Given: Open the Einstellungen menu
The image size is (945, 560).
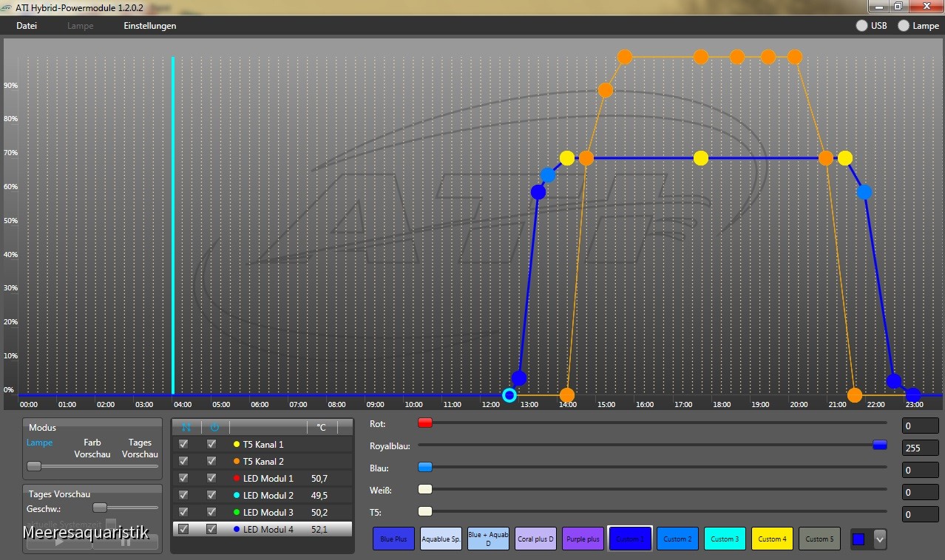Looking at the screenshot, I should coord(150,26).
